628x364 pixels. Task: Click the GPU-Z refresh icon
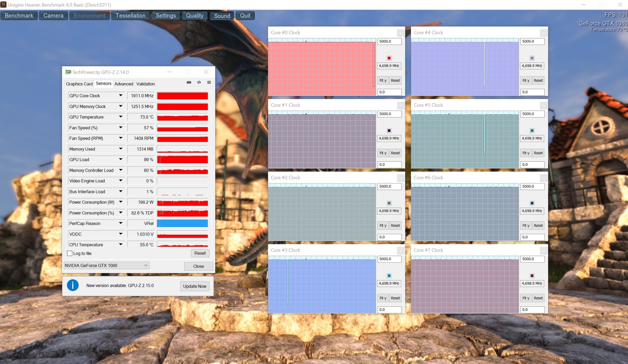click(199, 82)
